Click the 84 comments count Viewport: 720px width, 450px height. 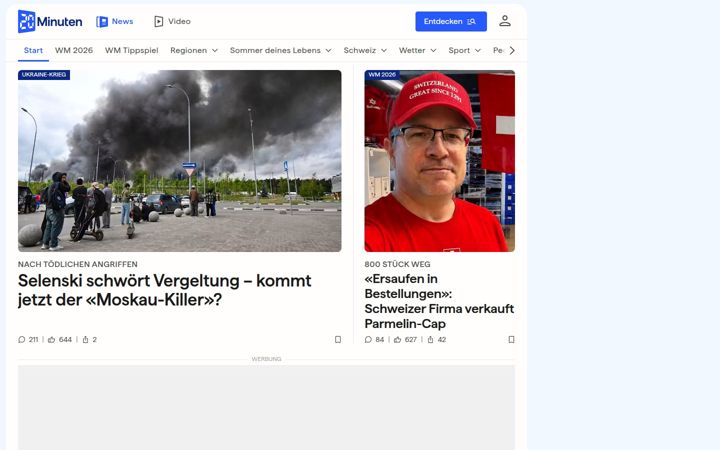pos(380,340)
